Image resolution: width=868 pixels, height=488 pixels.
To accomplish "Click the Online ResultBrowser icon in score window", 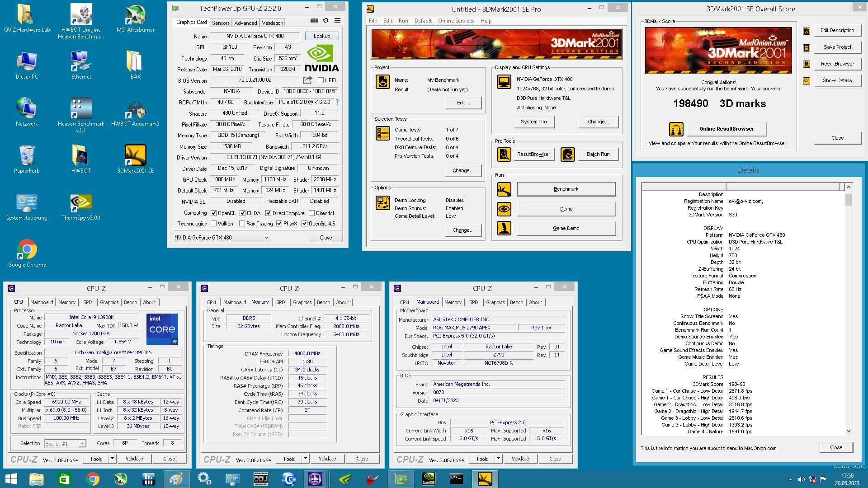I will pos(676,129).
